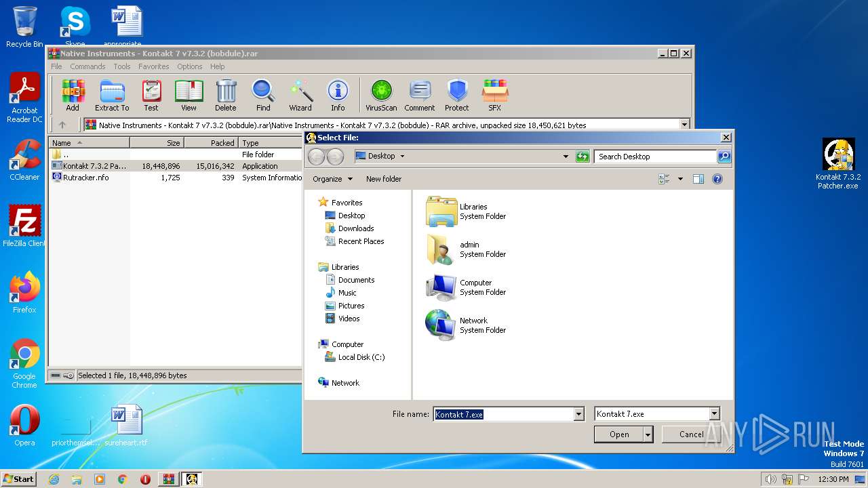Open the Wizard tool
This screenshot has height=488, width=868.
(x=300, y=95)
